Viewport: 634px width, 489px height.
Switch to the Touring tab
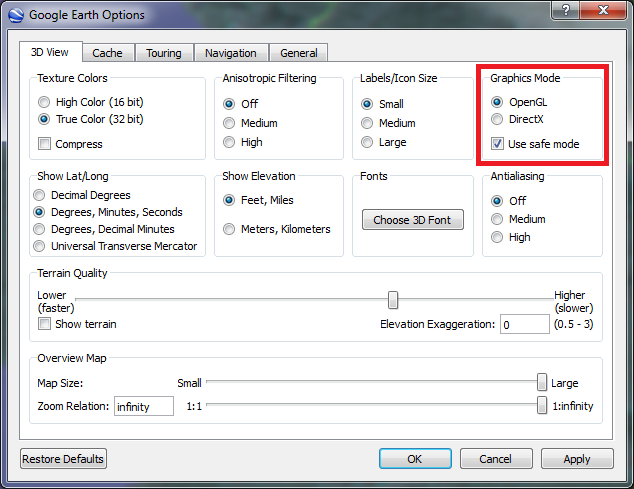coord(164,53)
